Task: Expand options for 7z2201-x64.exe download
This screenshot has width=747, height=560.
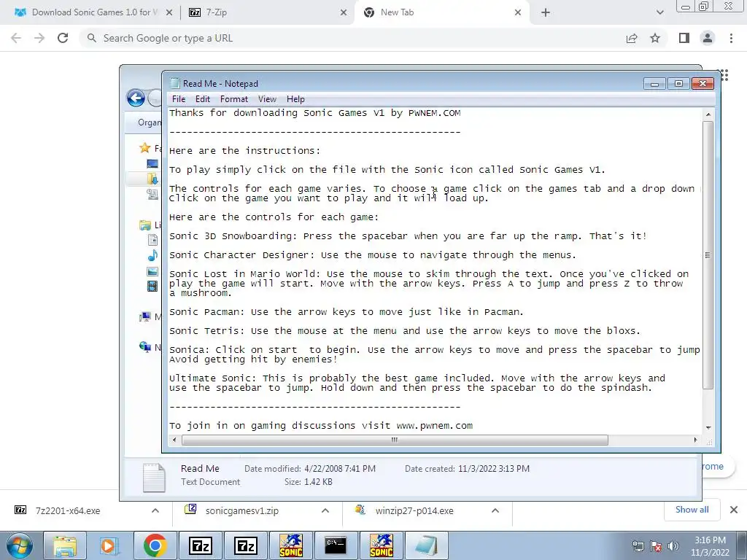Action: pos(155,510)
